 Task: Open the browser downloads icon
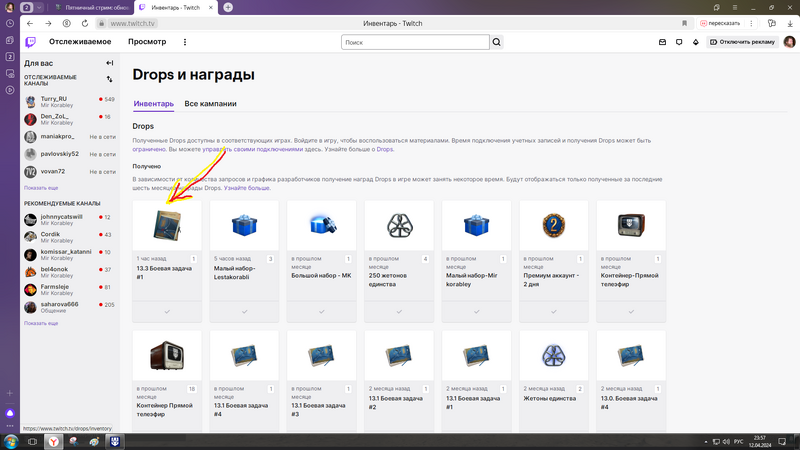coord(790,23)
